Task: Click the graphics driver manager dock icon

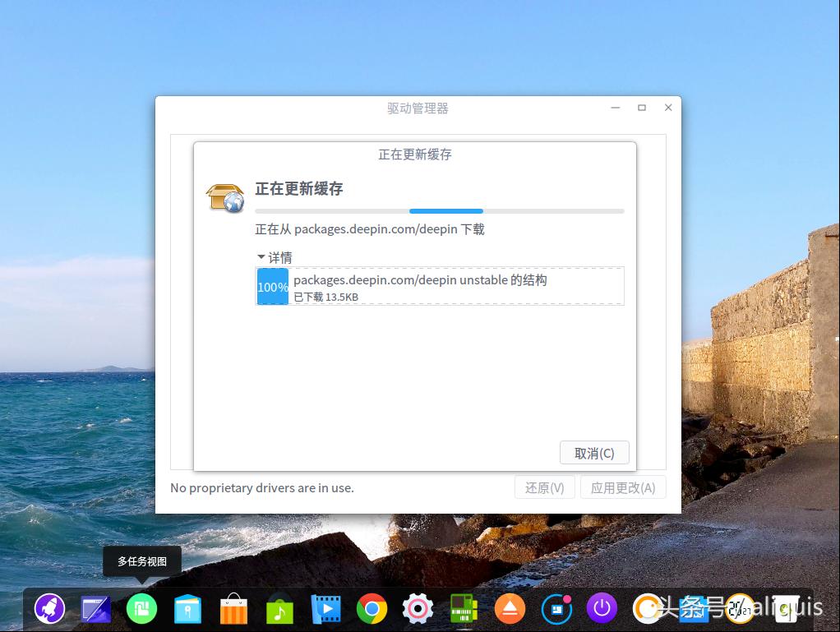Action: click(x=464, y=608)
